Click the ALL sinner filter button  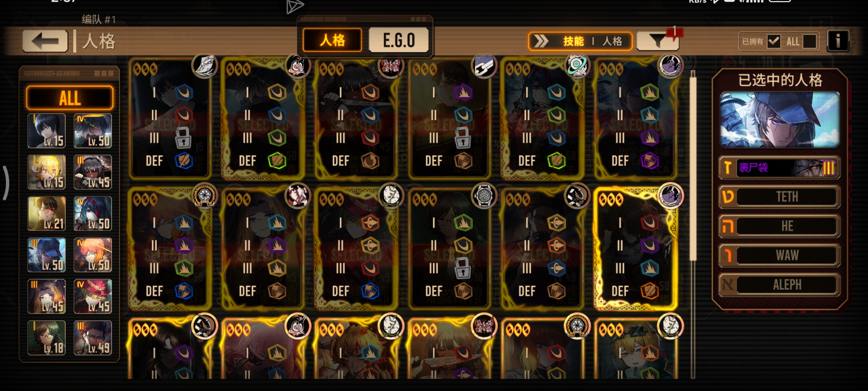click(70, 98)
